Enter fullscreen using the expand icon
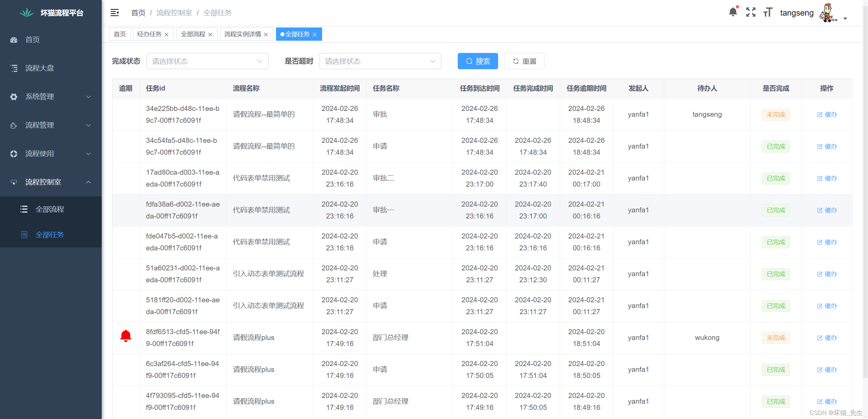Screen dimensions: 868x419 pos(751,12)
